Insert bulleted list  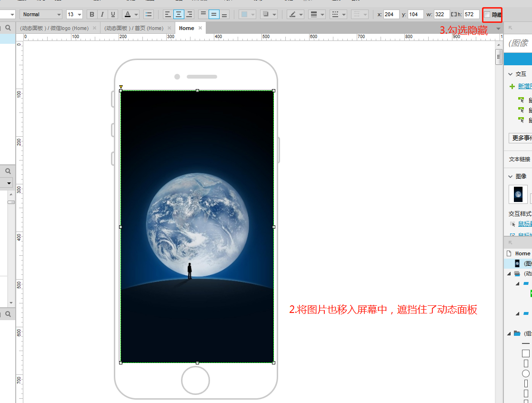coord(149,14)
